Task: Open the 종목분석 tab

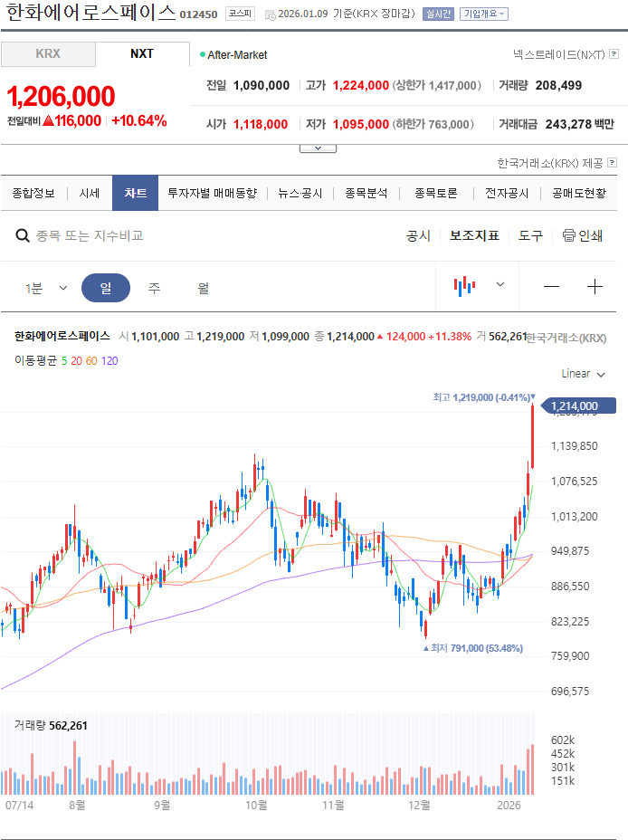Action: click(x=366, y=193)
